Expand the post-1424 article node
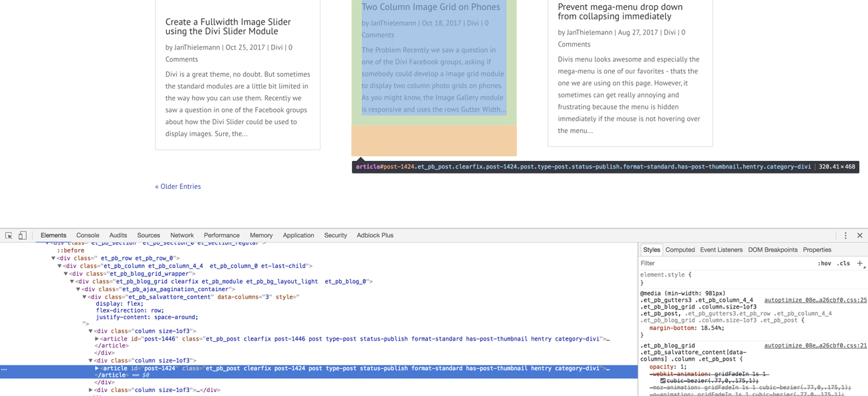The image size is (868, 396). (97, 369)
